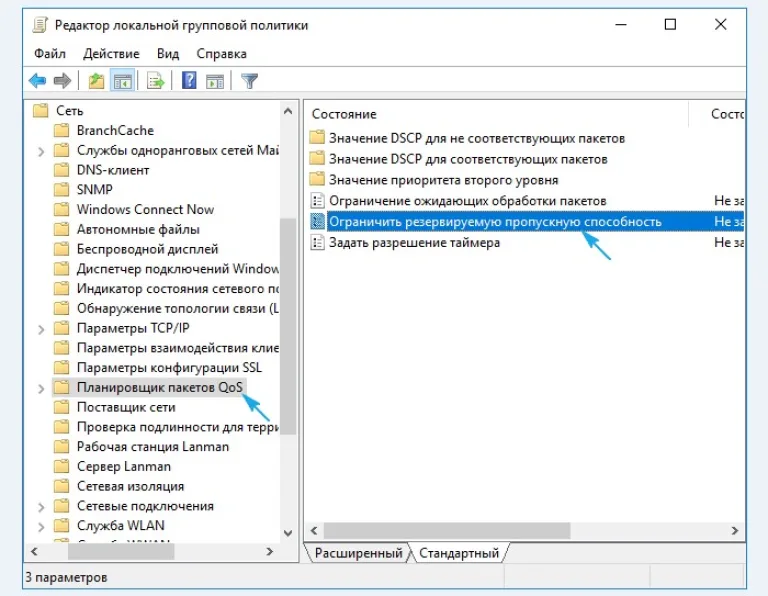Expand the "Сетевые подключения" node
The height and width of the screenshot is (596, 768).
[41, 507]
